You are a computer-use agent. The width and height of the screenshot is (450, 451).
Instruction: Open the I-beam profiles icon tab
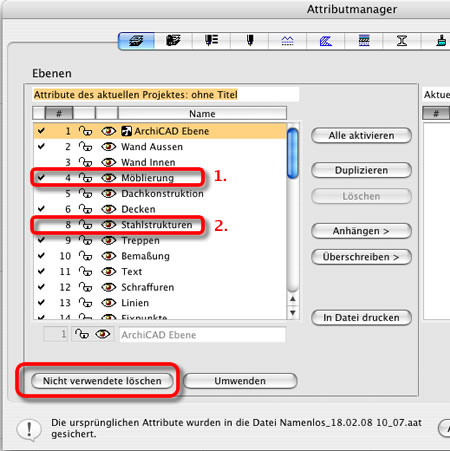click(402, 41)
